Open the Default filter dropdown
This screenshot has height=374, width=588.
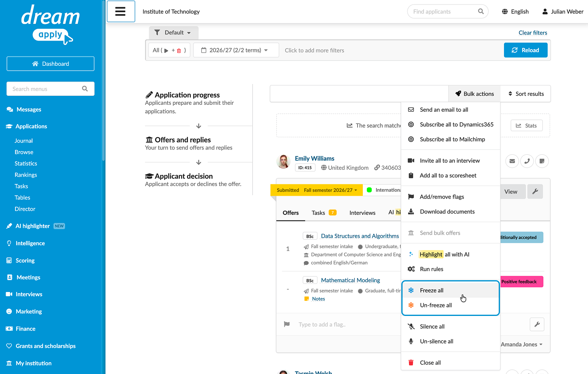(173, 32)
